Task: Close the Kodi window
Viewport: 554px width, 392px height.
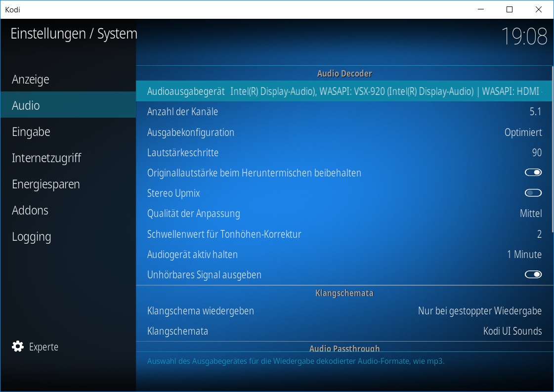Action: pyautogui.click(x=539, y=9)
